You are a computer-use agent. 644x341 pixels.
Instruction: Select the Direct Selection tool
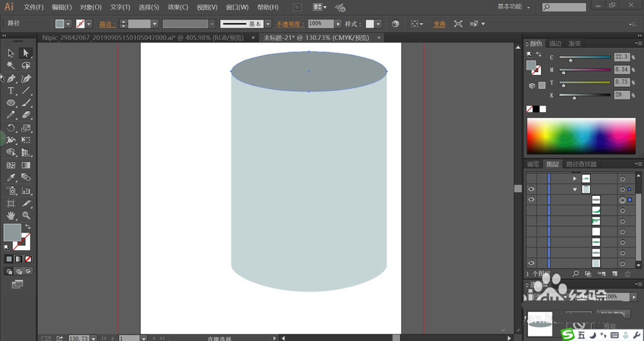coord(26,53)
